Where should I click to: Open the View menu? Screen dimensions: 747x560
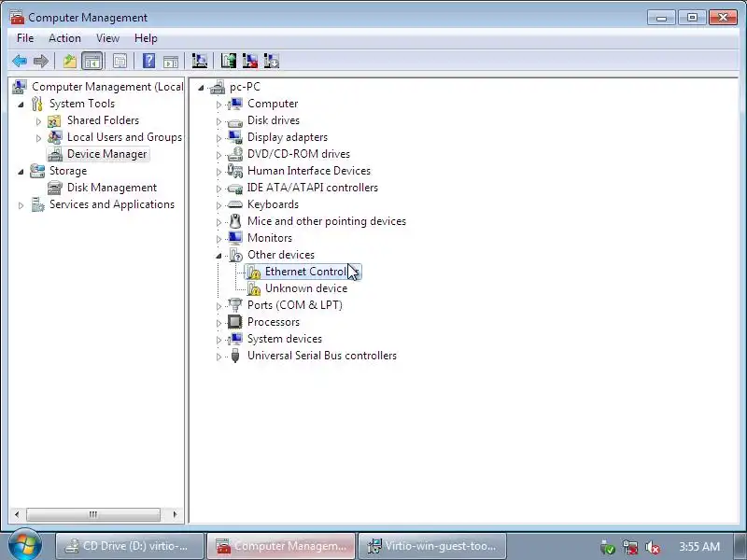click(107, 38)
